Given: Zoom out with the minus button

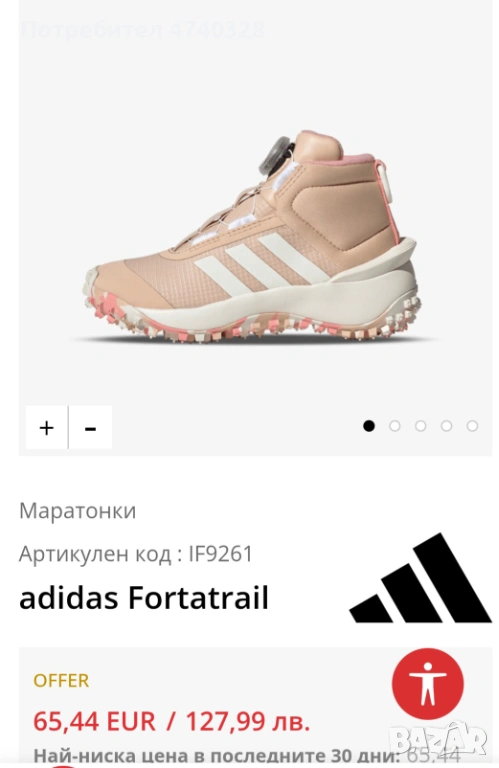Looking at the screenshot, I should click(91, 427).
